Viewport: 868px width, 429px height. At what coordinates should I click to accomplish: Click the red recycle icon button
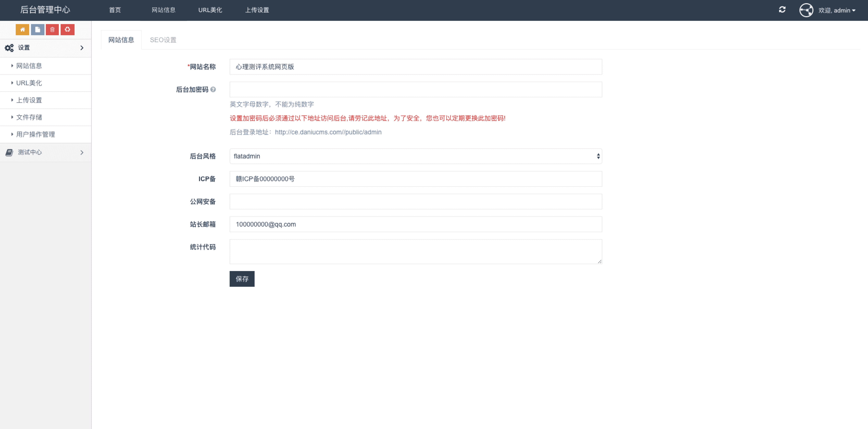67,30
